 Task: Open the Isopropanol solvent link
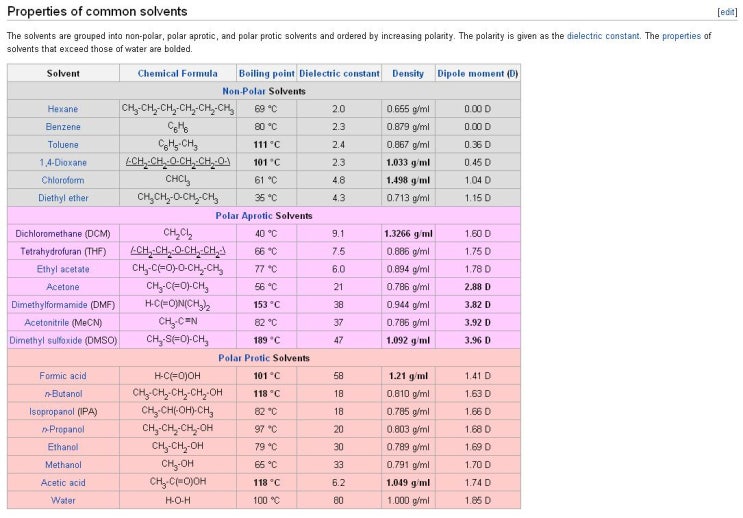[52, 411]
